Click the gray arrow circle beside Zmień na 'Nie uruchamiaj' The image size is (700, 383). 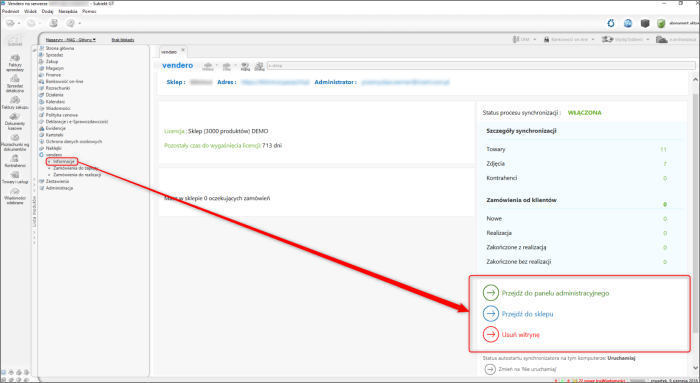tap(490, 369)
